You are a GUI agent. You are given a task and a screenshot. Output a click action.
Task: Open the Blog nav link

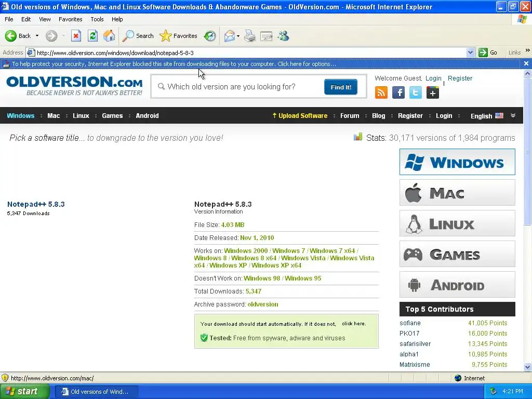coord(378,116)
